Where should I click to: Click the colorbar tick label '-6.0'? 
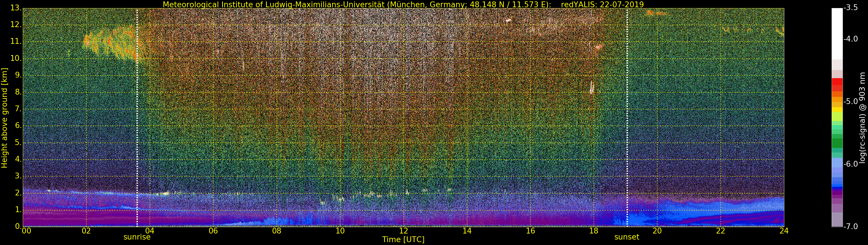point(851,164)
